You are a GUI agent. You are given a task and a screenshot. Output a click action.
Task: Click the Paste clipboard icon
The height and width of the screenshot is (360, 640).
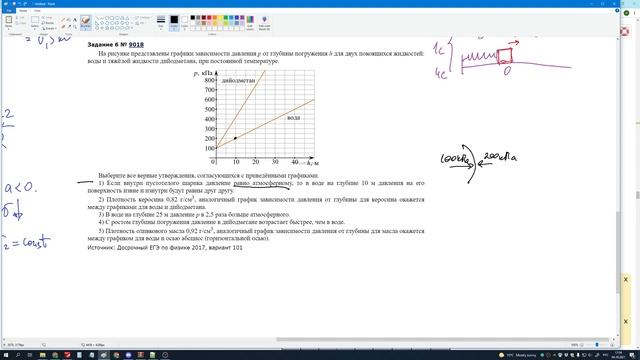[9, 20]
